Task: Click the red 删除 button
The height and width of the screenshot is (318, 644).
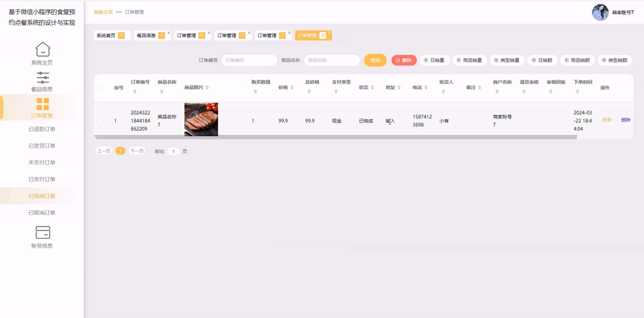Action: pyautogui.click(x=404, y=60)
